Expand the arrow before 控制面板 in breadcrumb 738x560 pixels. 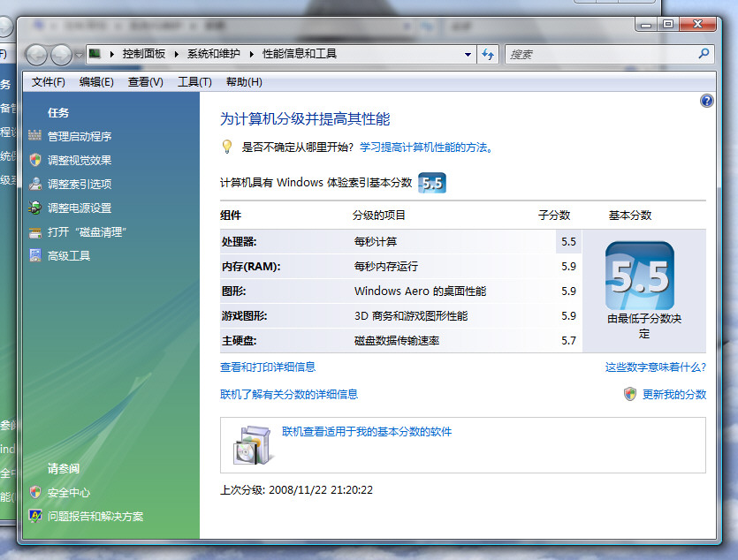pos(112,54)
